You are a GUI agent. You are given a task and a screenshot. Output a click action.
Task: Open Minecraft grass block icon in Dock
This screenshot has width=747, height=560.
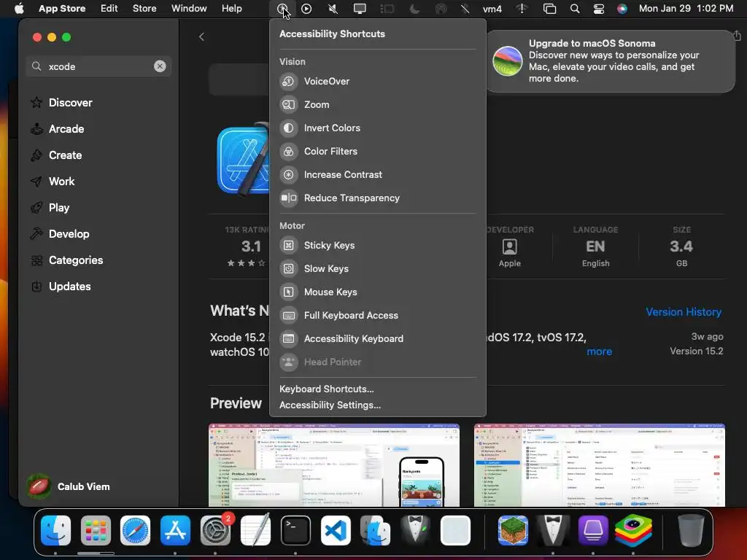point(513,531)
